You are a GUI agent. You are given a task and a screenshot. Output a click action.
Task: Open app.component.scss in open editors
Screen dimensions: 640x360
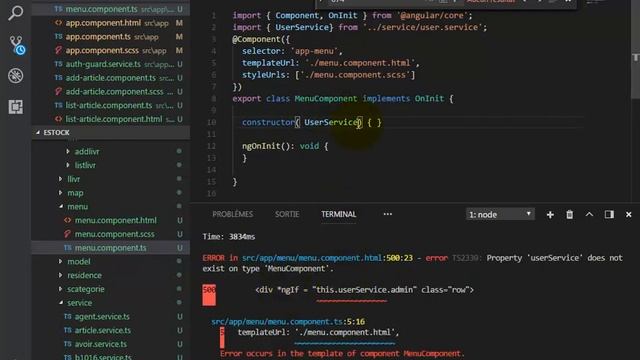(x=102, y=51)
